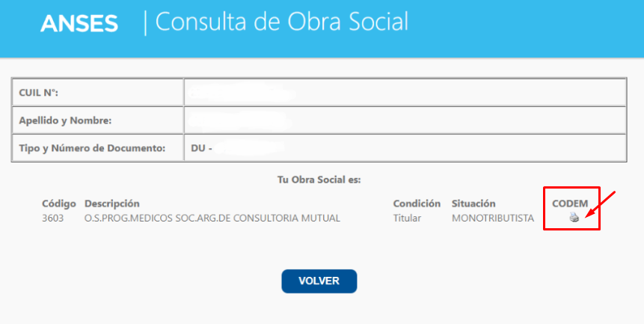Click the CODEM printer icon
Screen dimensions: 644x324
(574, 218)
